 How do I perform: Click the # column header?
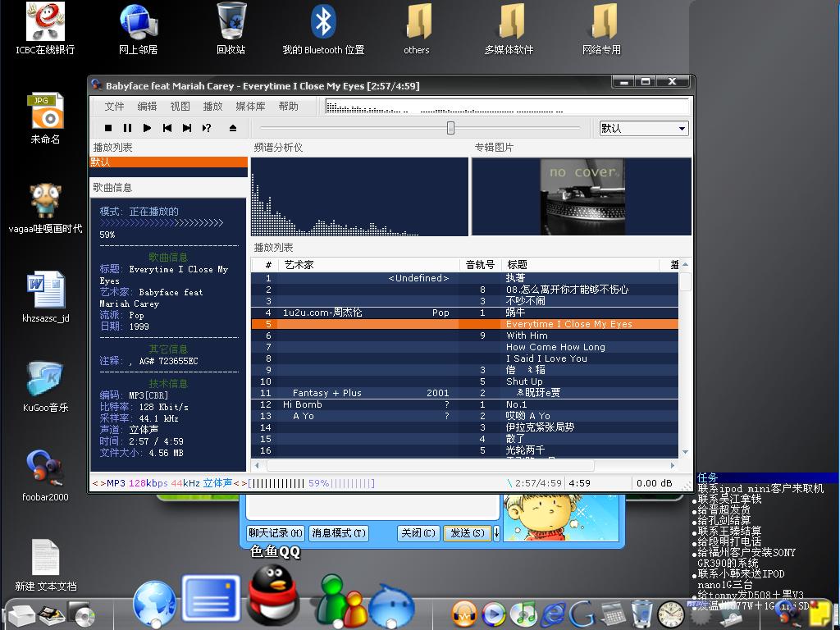click(265, 265)
